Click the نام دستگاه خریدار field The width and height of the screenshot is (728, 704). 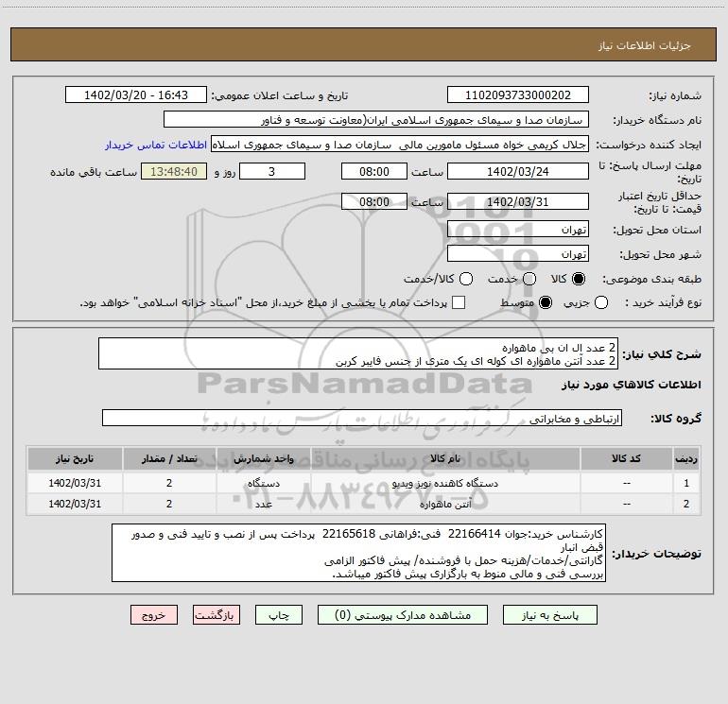point(376,119)
